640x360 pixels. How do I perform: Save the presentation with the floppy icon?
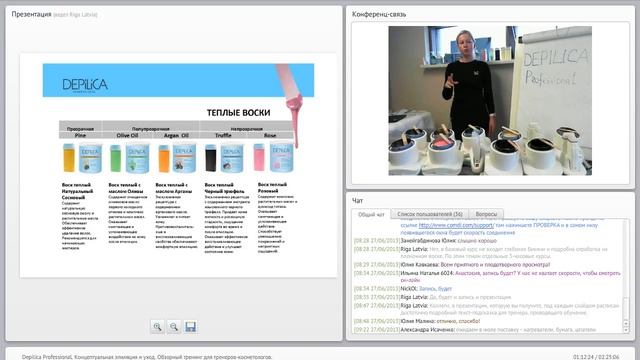190,327
